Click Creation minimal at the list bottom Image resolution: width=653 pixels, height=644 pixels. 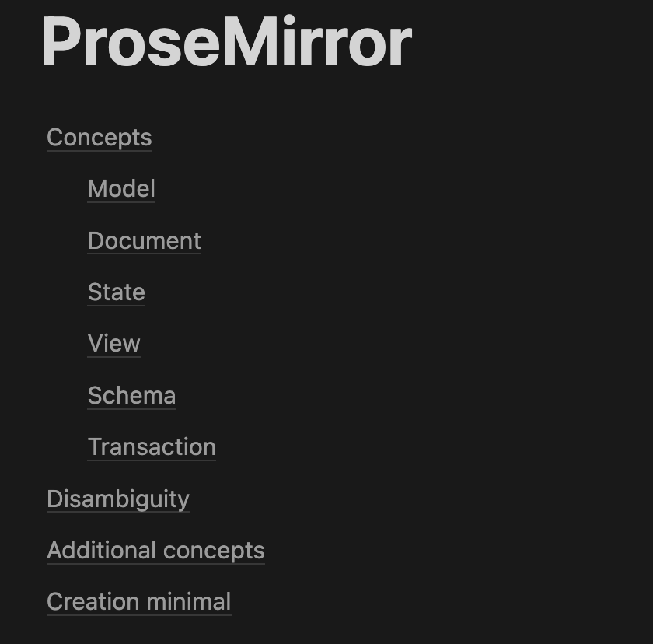click(x=138, y=602)
